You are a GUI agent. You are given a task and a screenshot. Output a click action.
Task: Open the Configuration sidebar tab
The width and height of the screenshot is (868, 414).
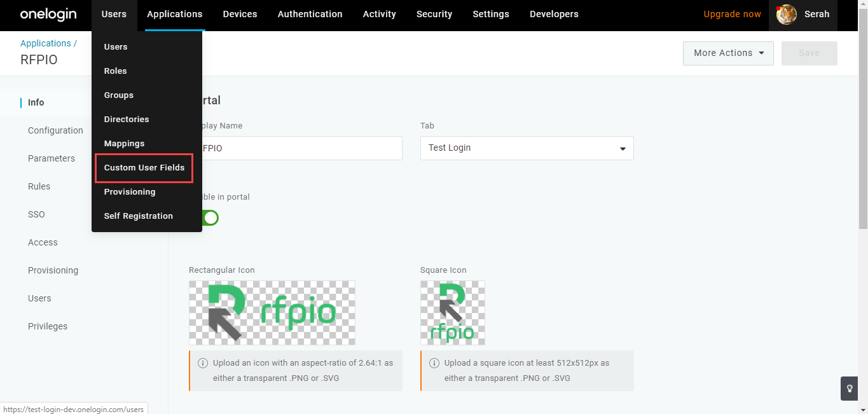[55, 130]
